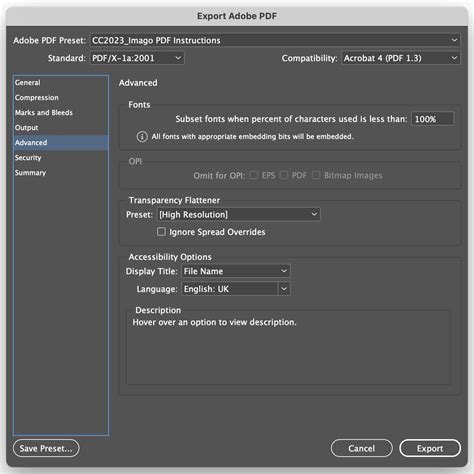Select the Compression section
Image resolution: width=474 pixels, height=474 pixels.
[x=61, y=98]
